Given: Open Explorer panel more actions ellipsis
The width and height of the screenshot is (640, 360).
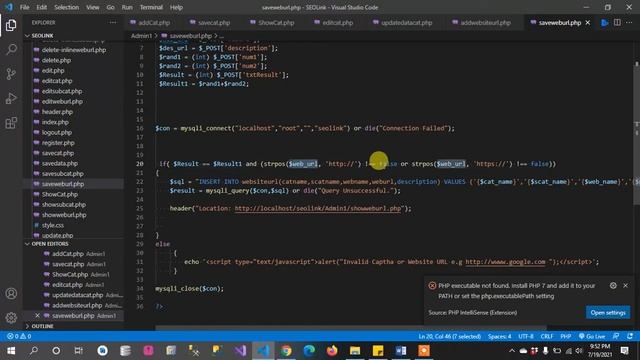Looking at the screenshot, I should [113, 23].
